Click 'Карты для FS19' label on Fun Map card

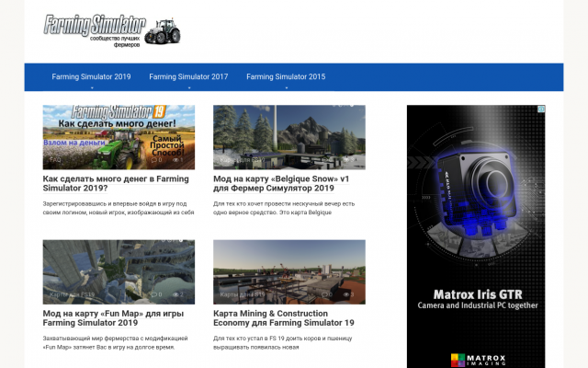point(72,294)
